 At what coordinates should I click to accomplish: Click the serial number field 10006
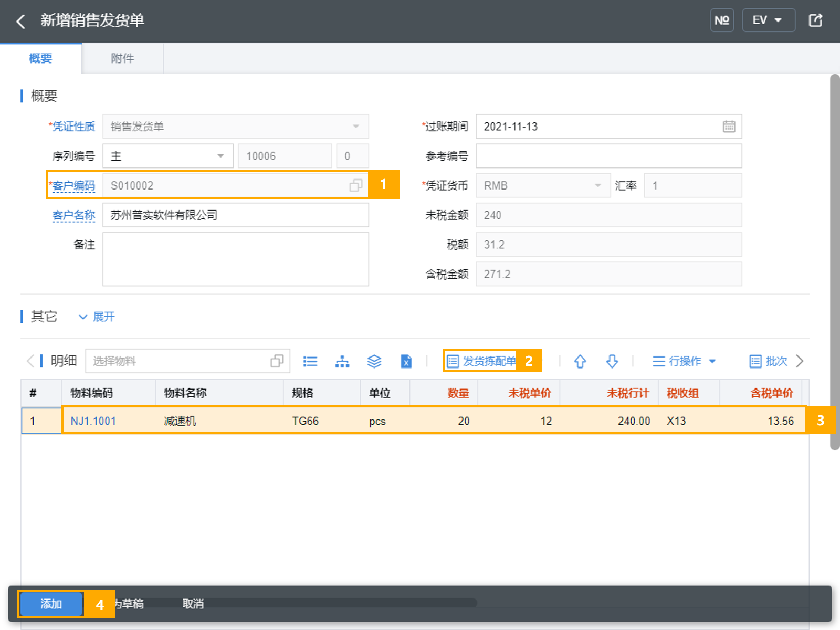point(285,156)
